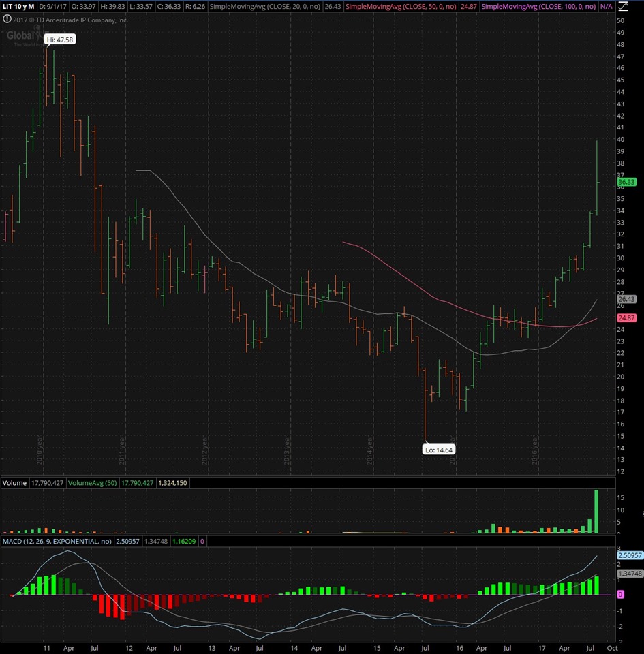Open the VolumeAvg (50) study label

click(92, 482)
